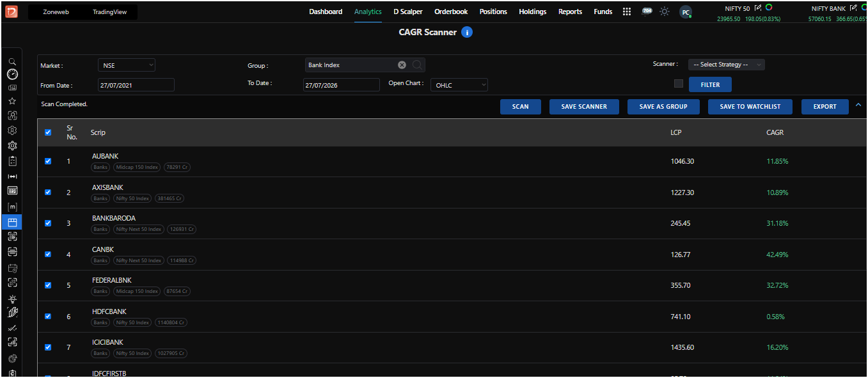Select the highlighted blue scanner icon in sidebar
Viewport: 868px width, 378px height.
[12, 222]
